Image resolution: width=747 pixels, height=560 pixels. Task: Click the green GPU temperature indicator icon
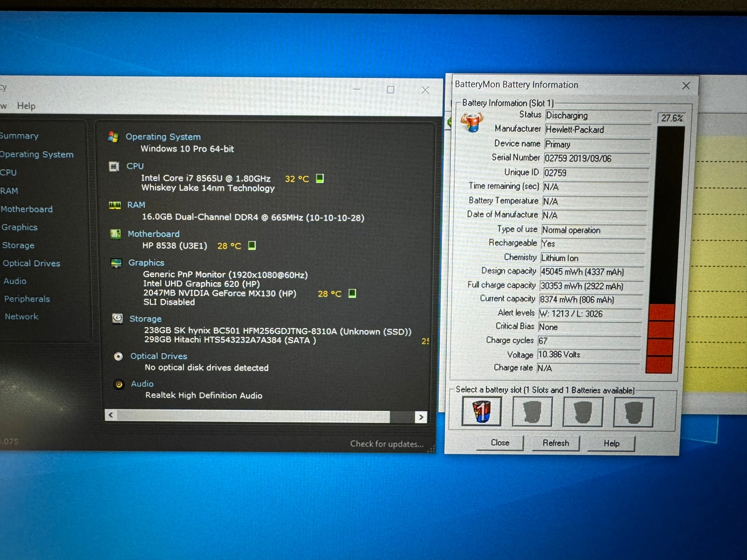(x=352, y=293)
